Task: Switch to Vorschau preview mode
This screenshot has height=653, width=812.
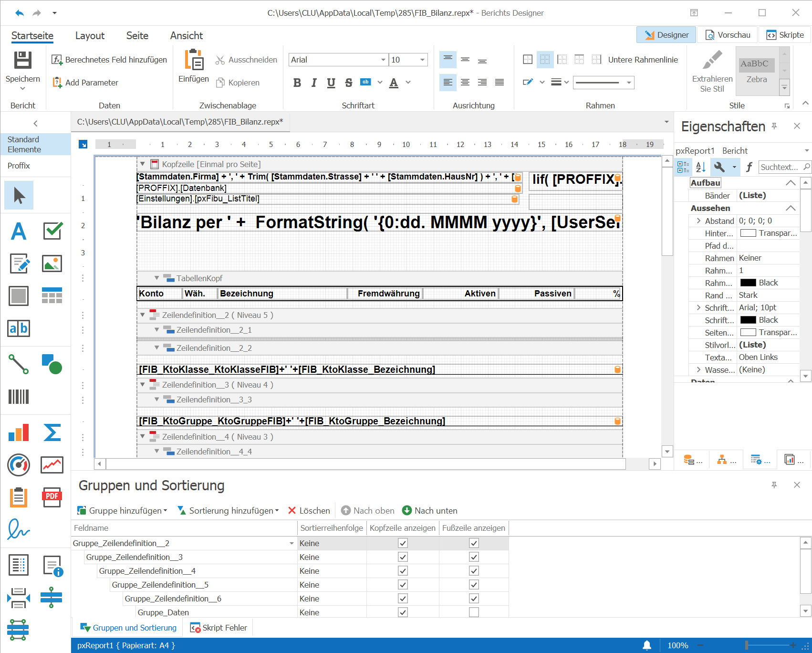Action: [728, 35]
